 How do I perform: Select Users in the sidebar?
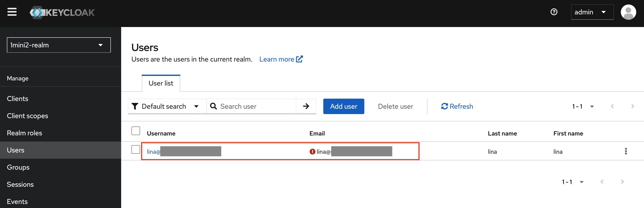tap(61, 150)
